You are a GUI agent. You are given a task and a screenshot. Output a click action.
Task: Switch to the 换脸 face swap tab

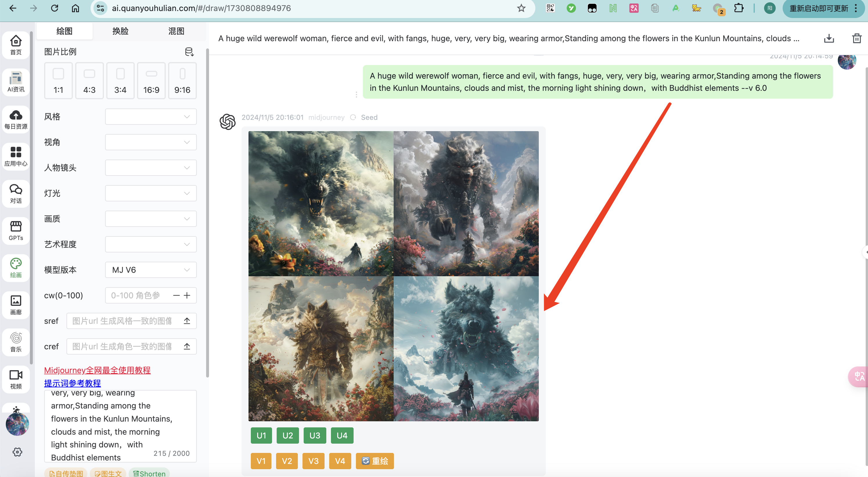point(120,31)
